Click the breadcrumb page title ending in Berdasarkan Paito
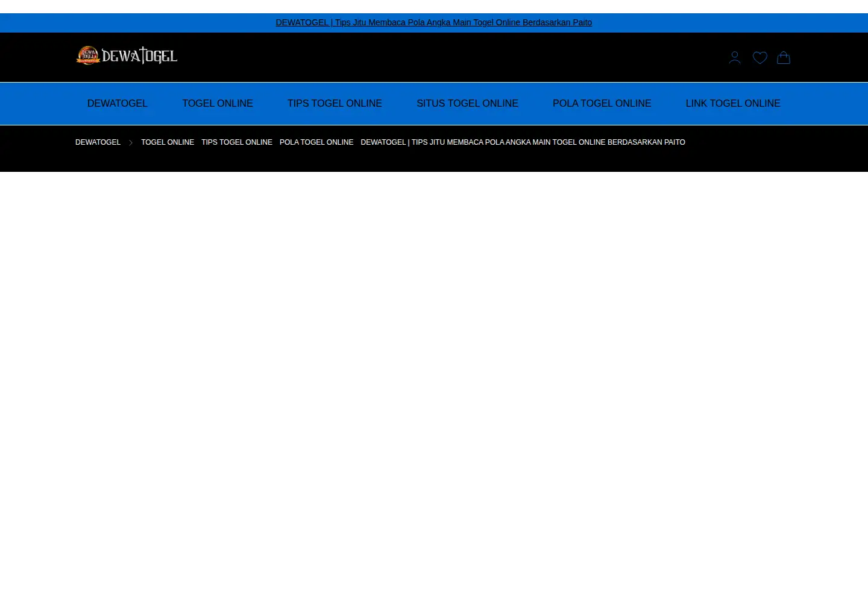The height and width of the screenshot is (603, 868). point(523,142)
